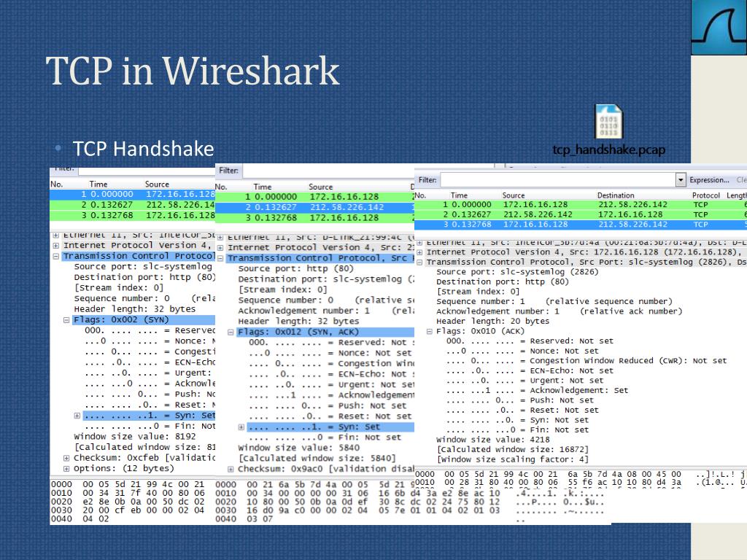Click the Filter input field in right window
The width and height of the screenshot is (747, 560).
click(x=558, y=180)
